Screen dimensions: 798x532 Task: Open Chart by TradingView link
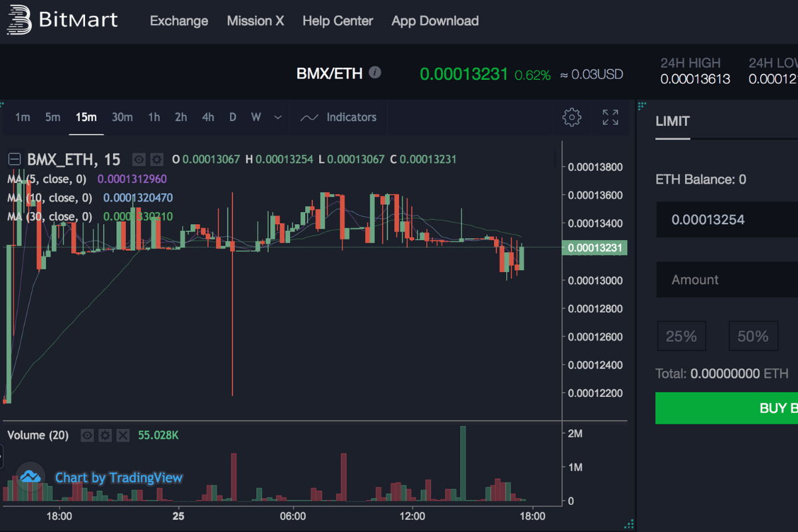118,477
